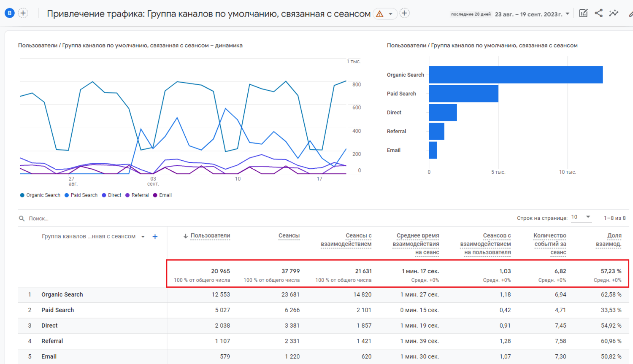Screen dimensions: 633x364
Task: Sort by Количество событий за сеанс
Action: point(549,244)
